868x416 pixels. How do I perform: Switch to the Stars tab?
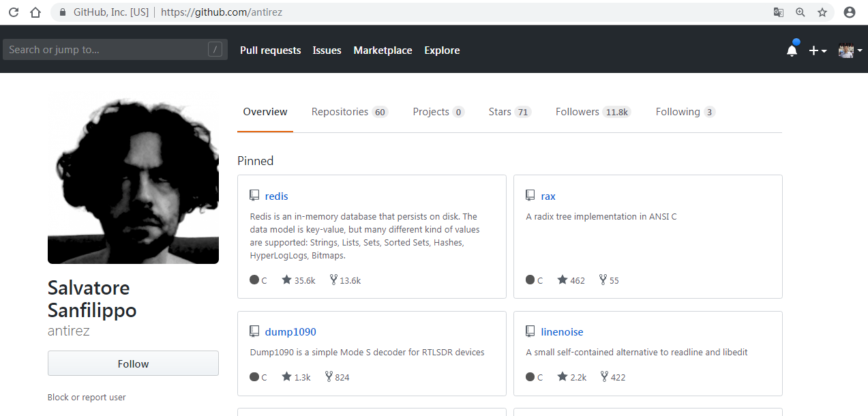pyautogui.click(x=510, y=112)
